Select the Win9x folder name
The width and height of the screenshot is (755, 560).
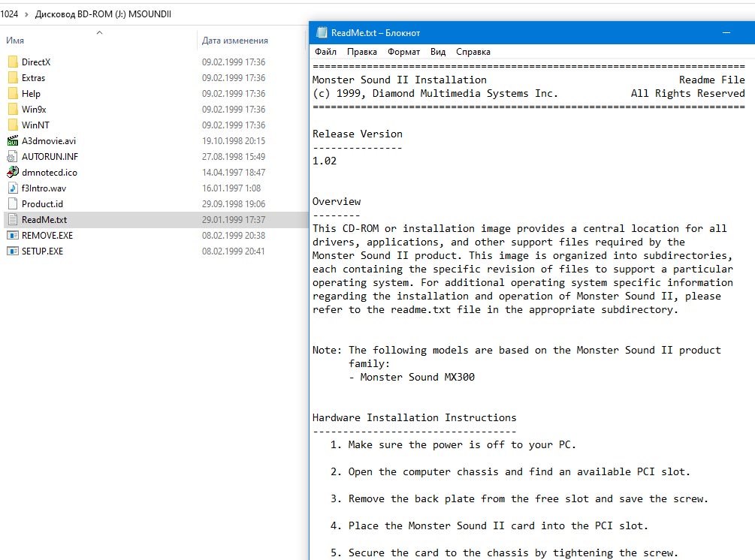pyautogui.click(x=34, y=109)
